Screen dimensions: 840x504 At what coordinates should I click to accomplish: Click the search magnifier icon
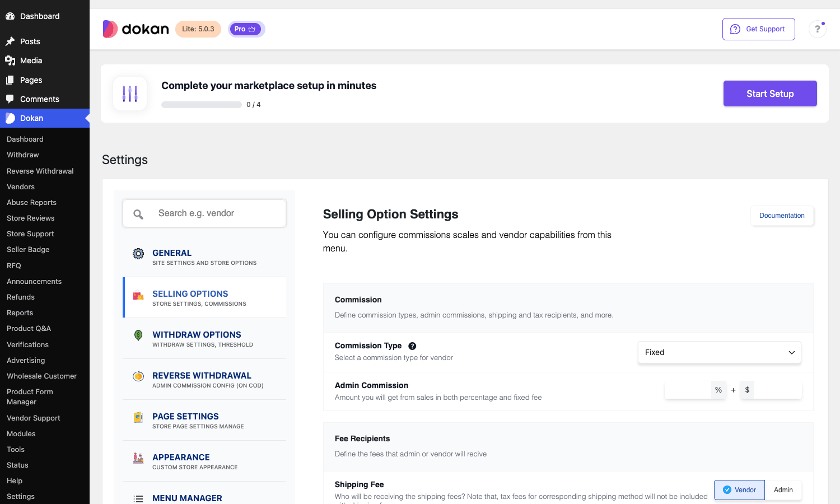pyautogui.click(x=138, y=214)
